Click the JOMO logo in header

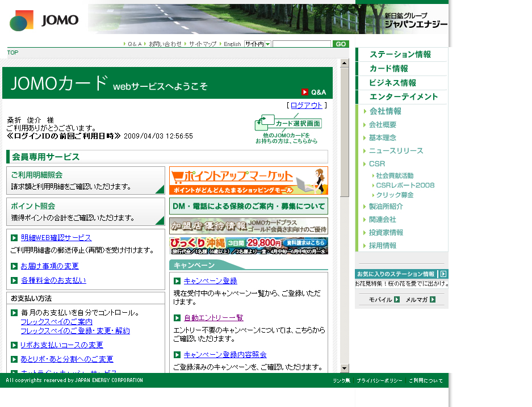44,20
